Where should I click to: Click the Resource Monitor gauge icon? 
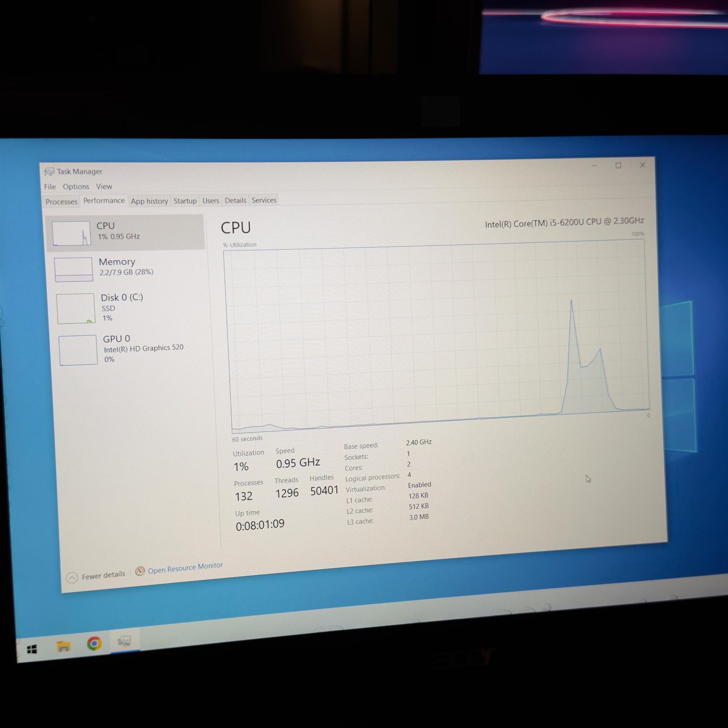(140, 571)
